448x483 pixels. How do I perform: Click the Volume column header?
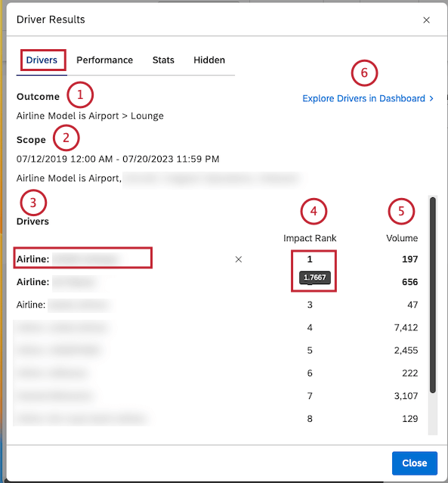pos(402,238)
